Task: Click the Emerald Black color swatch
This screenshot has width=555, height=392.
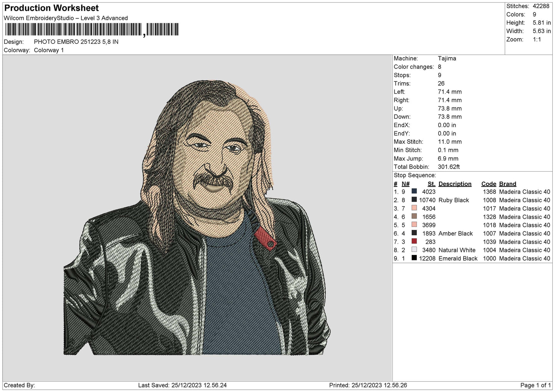Action: [x=414, y=258]
